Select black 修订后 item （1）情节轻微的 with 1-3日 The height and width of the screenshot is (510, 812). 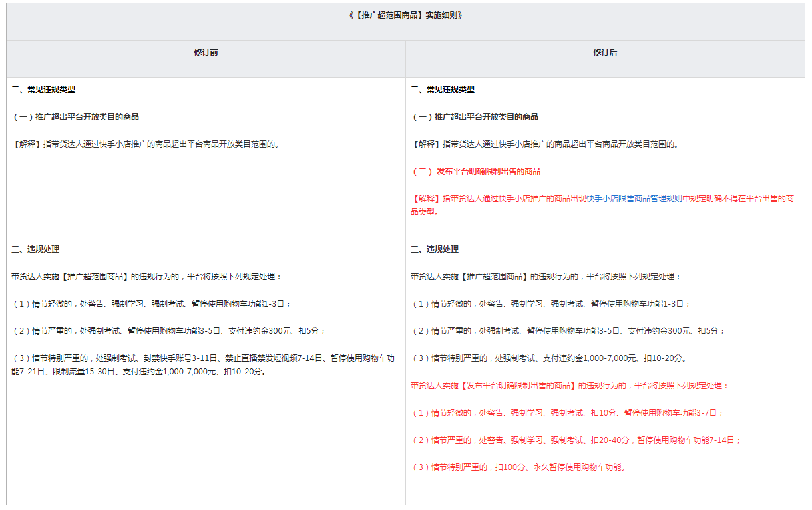(x=550, y=304)
